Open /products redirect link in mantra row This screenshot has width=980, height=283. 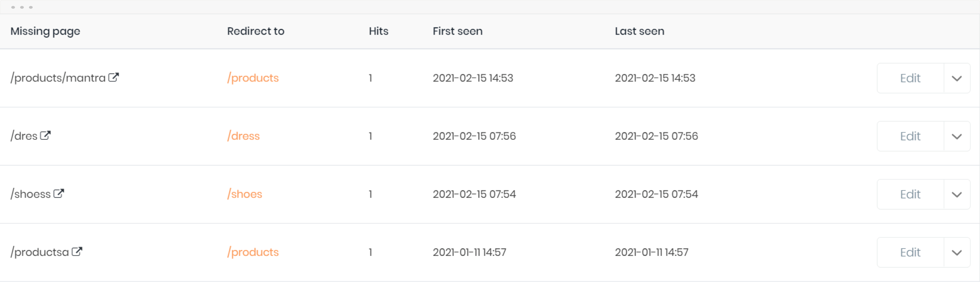[253, 78]
